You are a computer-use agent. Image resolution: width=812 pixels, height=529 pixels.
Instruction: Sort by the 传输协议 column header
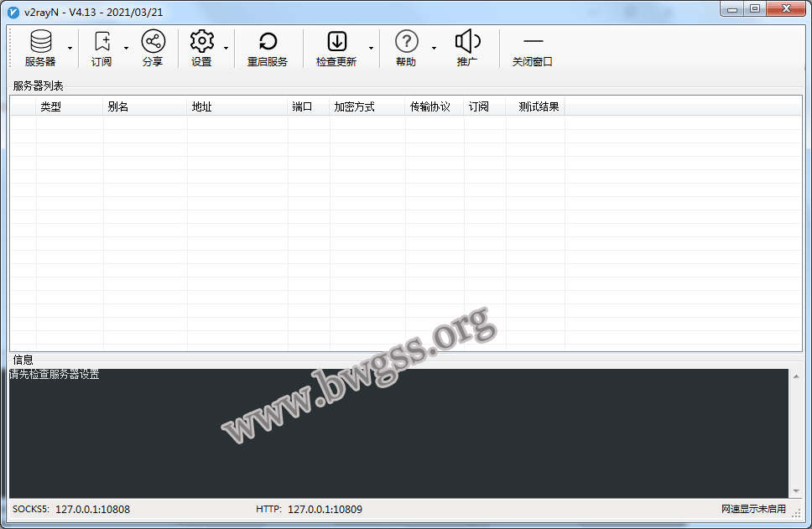435,106
